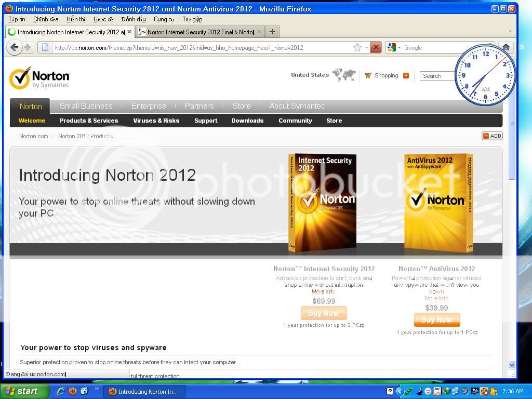This screenshot has height=399, width=532.
Task: Go to the Firefox home page
Action: [506, 47]
